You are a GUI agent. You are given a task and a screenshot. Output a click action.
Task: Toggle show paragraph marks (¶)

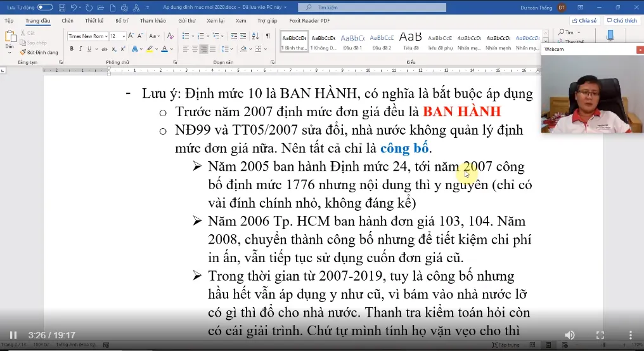(268, 36)
